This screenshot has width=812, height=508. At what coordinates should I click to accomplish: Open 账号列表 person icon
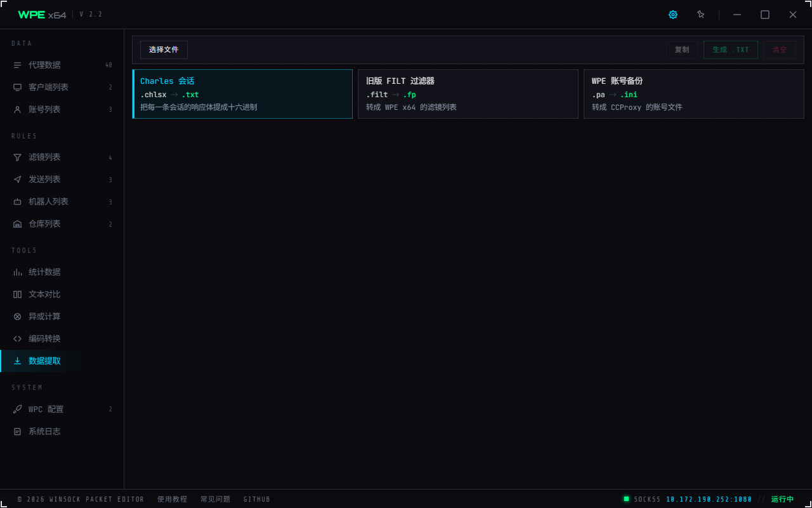point(17,109)
